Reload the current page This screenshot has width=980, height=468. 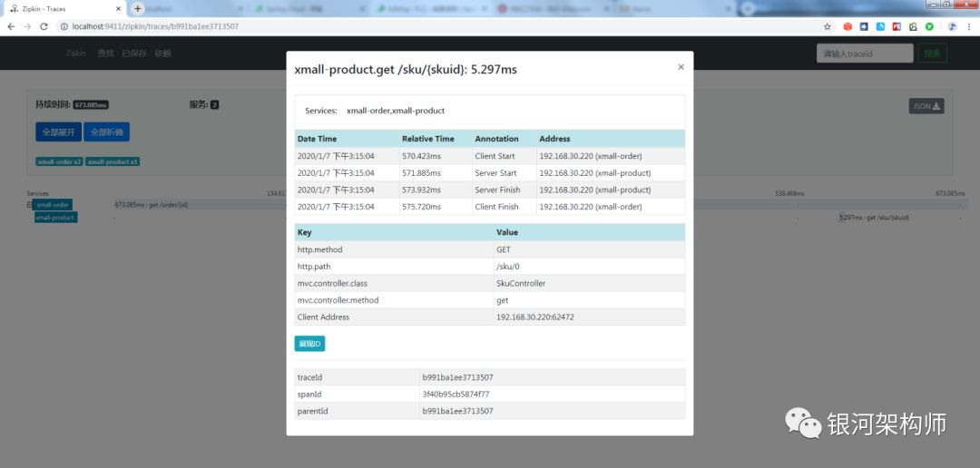(44, 26)
